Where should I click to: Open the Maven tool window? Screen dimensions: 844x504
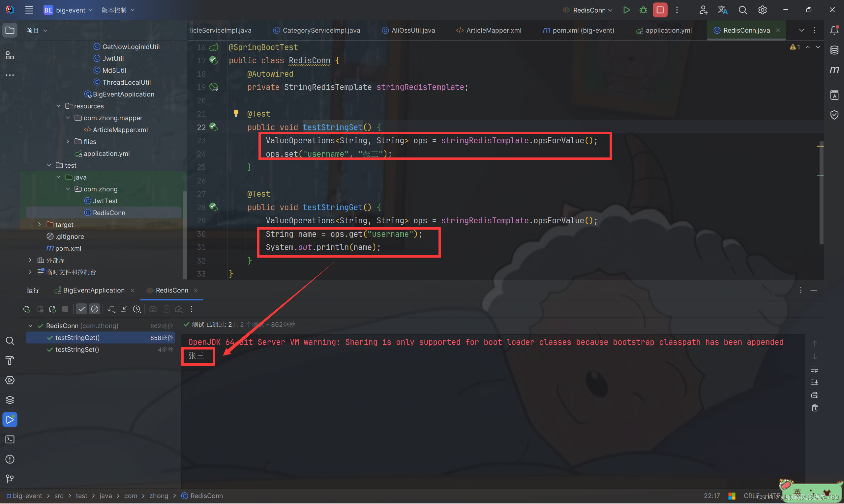coord(834,70)
